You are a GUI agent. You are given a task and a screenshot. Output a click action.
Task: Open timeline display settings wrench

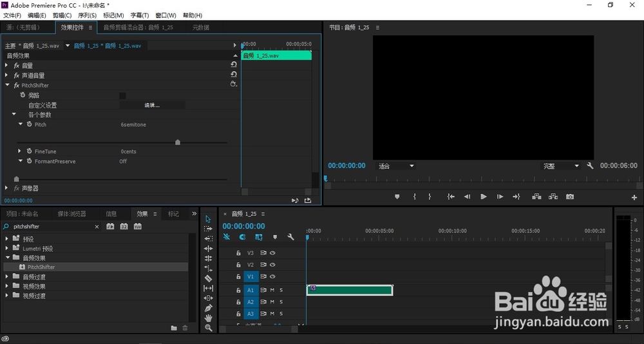coord(291,237)
